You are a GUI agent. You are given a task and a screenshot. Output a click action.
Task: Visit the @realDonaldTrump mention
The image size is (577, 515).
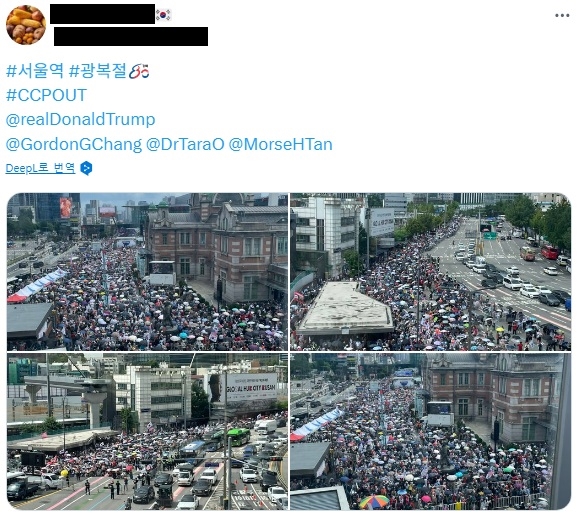point(81,120)
